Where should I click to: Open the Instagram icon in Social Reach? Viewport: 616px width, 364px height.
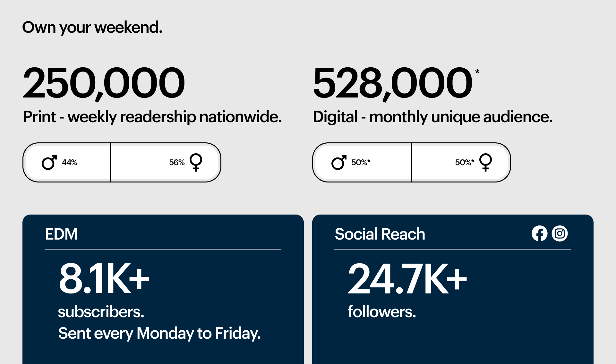tap(560, 233)
